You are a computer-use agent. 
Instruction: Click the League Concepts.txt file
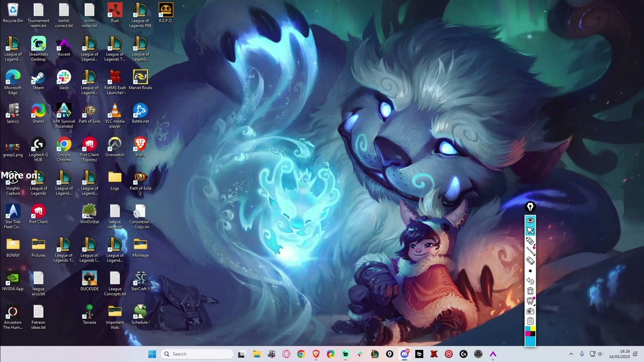point(115,284)
